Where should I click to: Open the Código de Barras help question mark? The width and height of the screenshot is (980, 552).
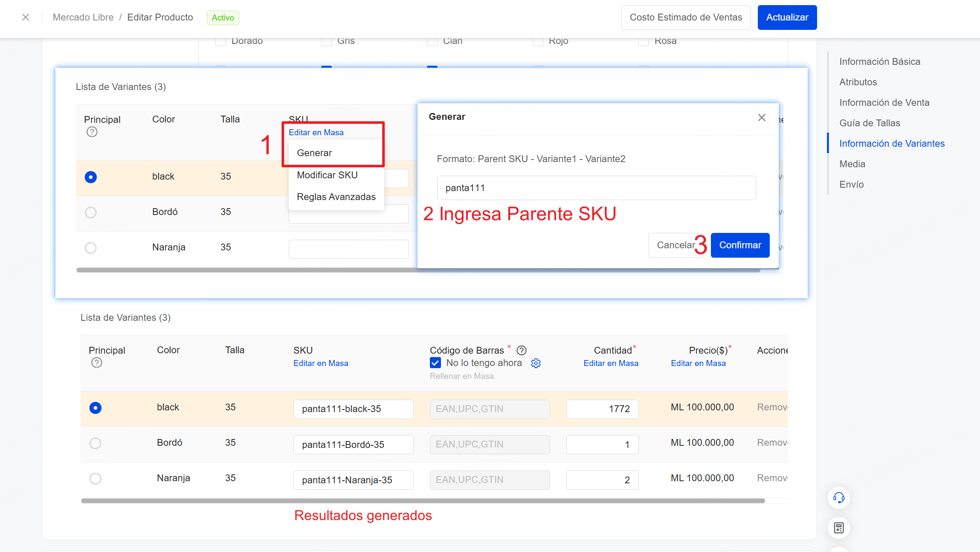point(522,350)
